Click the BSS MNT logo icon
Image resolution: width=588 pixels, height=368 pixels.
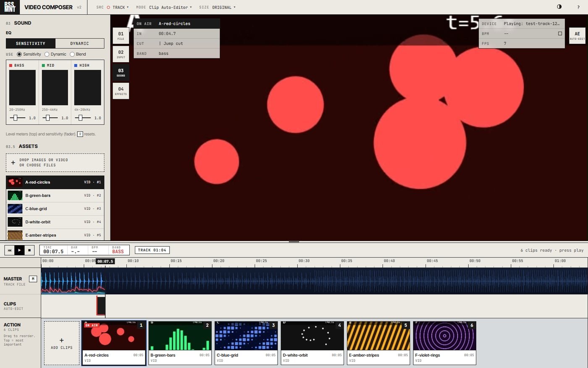click(x=10, y=7)
